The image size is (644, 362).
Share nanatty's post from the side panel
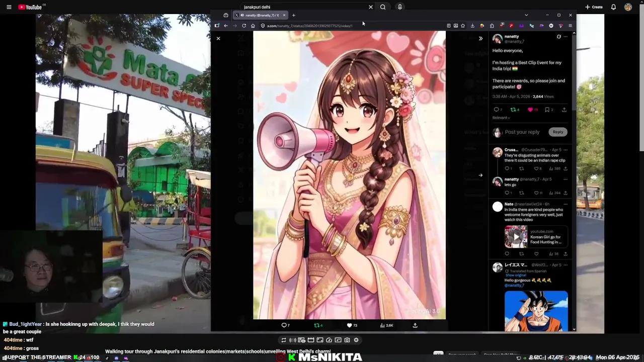564,110
